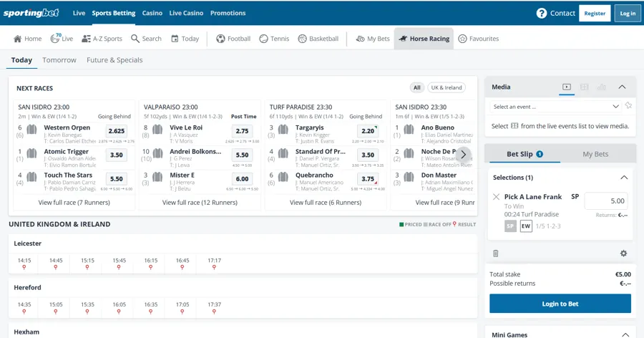The width and height of the screenshot is (644, 338).
Task: Delete all selections with trash icon
Action: 495,253
